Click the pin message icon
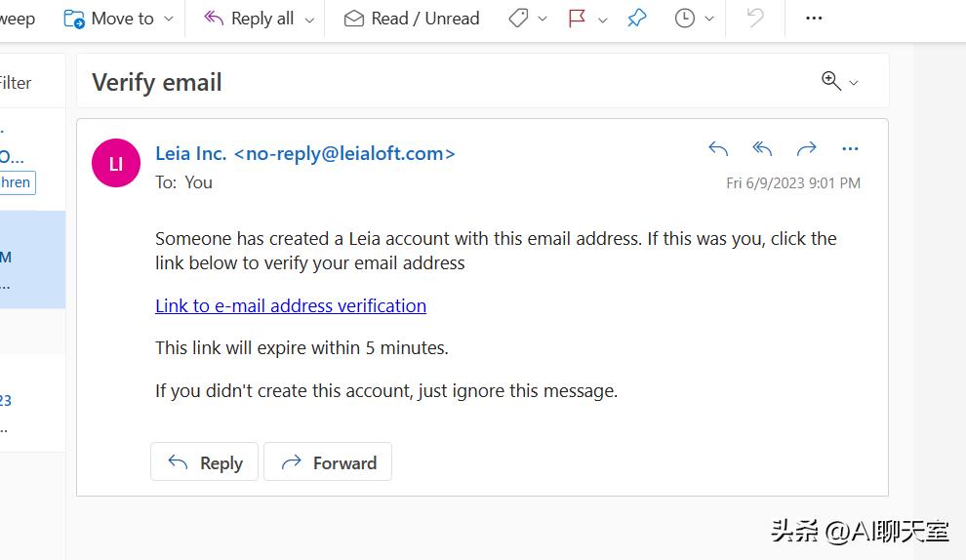This screenshot has height=560, width=966. pyautogui.click(x=637, y=19)
